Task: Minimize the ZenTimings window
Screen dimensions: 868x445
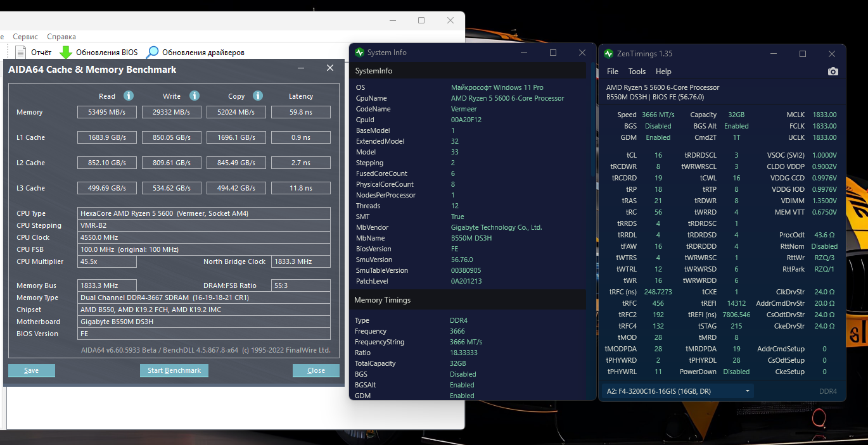Action: (774, 54)
